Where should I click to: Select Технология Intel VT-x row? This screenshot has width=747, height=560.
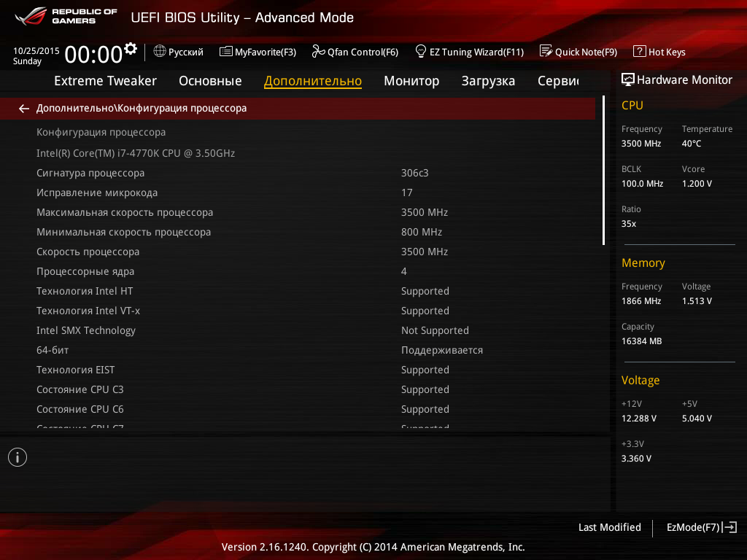pyautogui.click(x=298, y=311)
